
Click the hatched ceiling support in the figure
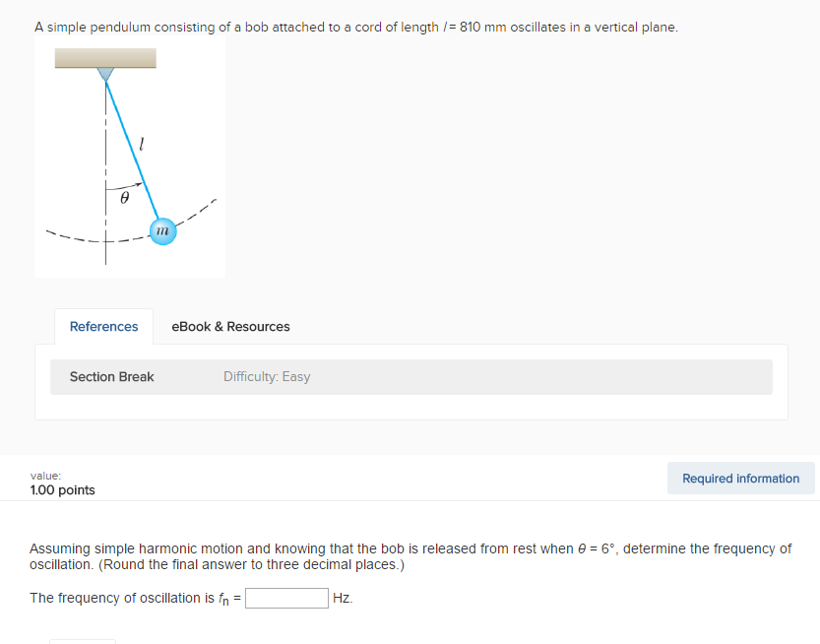pos(105,58)
